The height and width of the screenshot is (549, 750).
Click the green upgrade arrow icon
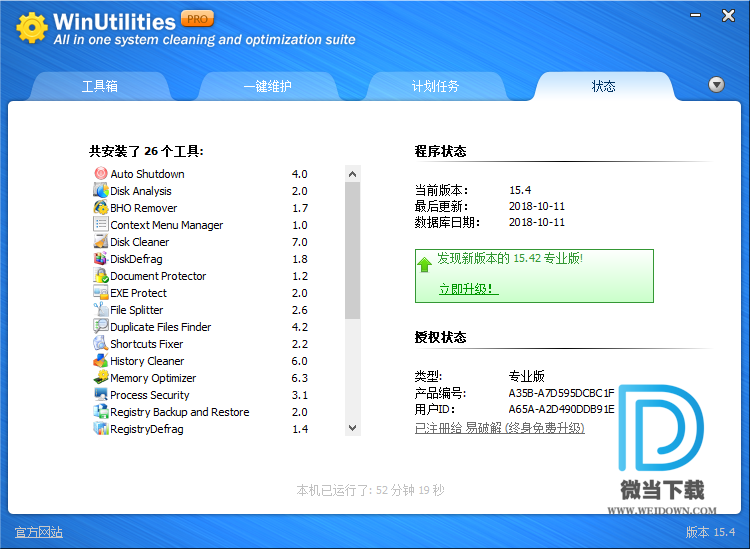pyautogui.click(x=424, y=264)
